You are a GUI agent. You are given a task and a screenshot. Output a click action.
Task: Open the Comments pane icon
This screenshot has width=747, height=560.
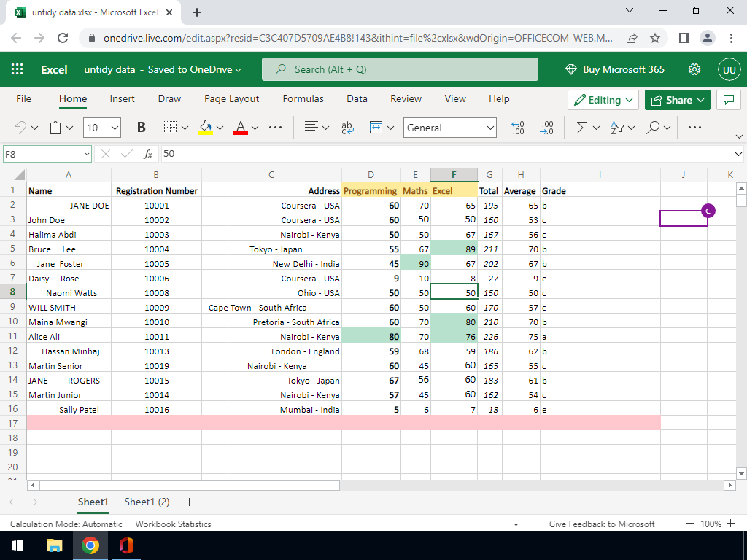tap(728, 100)
